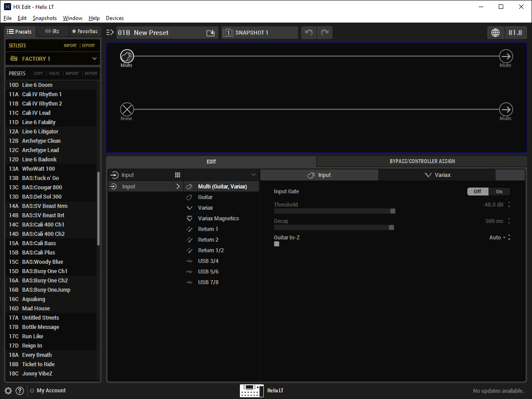Open the Snapshots menu
This screenshot has width=532, height=399.
[x=45, y=18]
